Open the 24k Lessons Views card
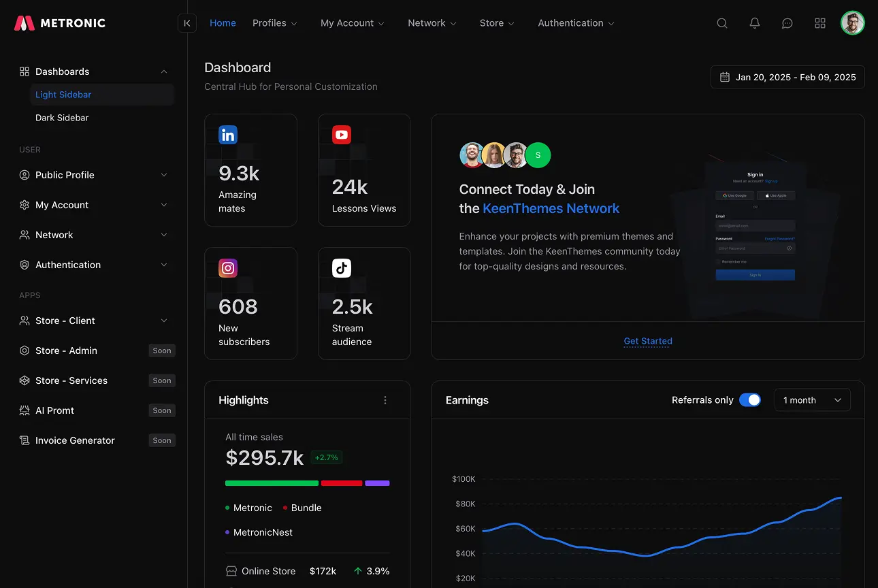 364,170
